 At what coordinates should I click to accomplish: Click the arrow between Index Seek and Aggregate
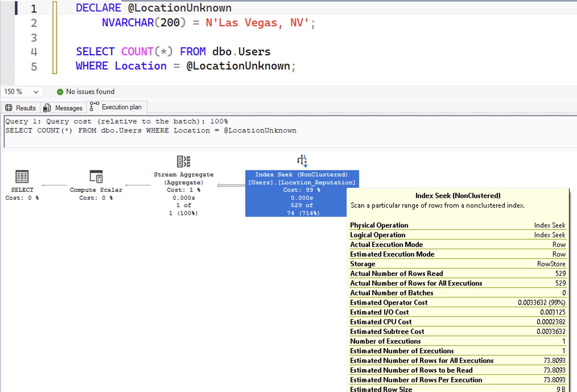230,185
